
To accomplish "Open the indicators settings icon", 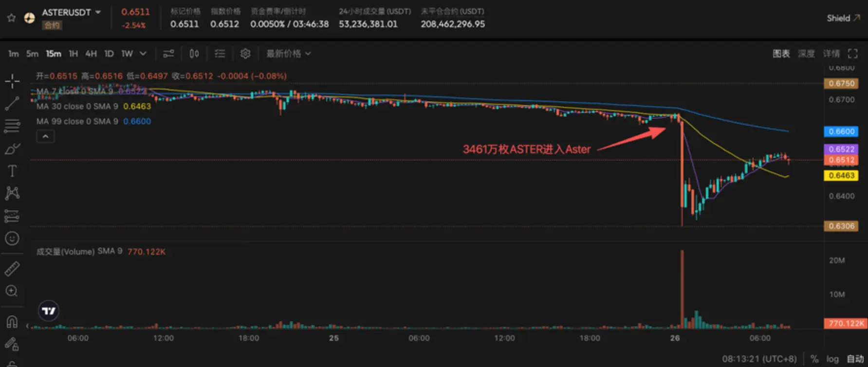I will (x=168, y=54).
